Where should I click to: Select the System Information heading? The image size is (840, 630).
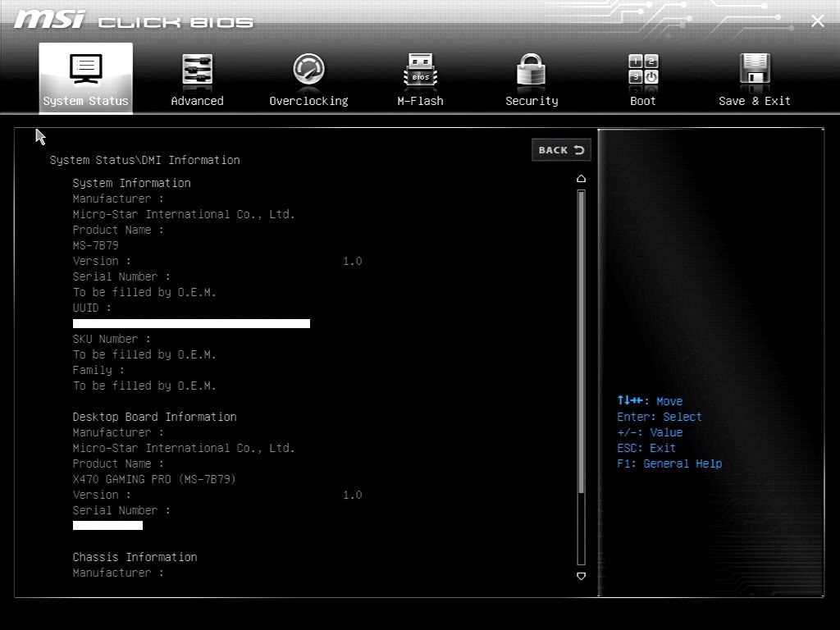[x=132, y=183]
